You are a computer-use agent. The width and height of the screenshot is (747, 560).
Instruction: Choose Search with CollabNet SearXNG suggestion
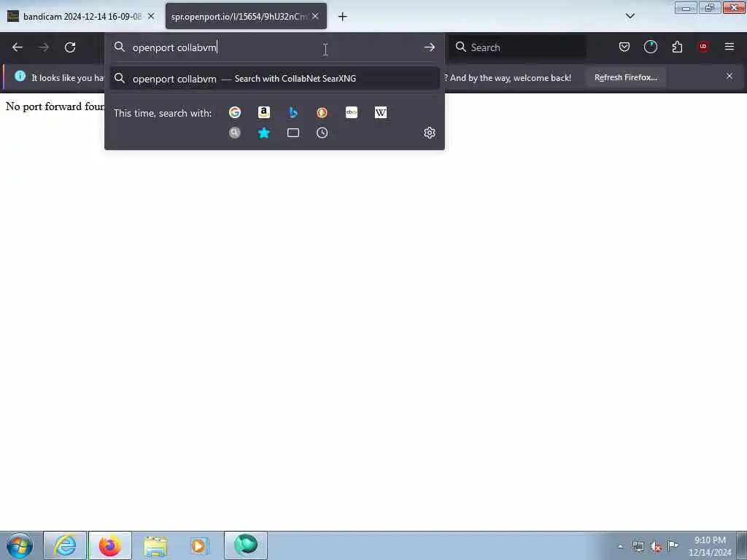(274, 79)
